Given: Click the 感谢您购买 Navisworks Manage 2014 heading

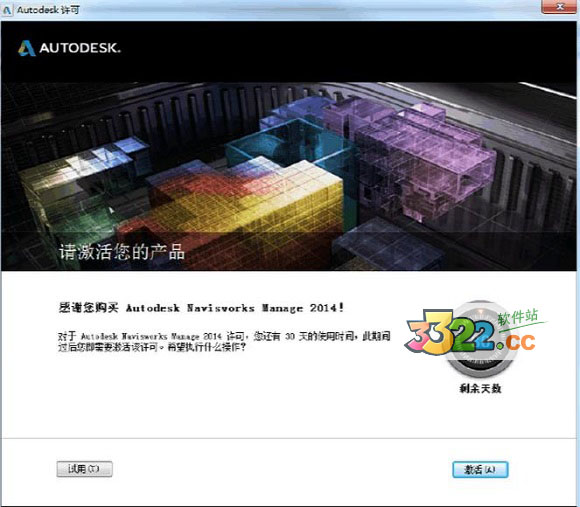Looking at the screenshot, I should point(201,308).
